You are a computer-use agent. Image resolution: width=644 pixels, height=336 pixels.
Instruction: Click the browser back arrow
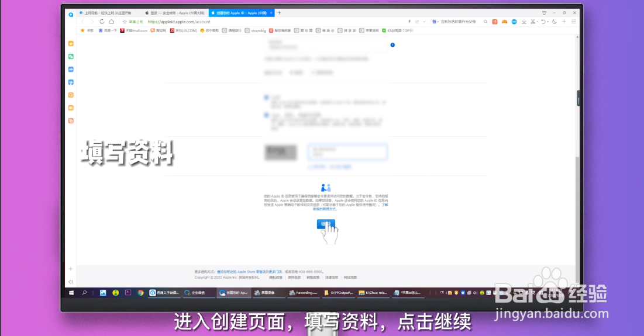click(x=83, y=22)
